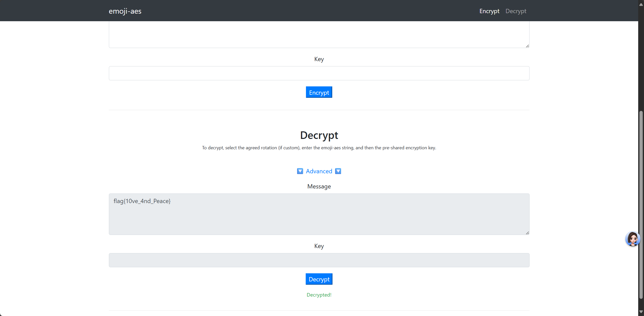Expand the Advanced options section
This screenshot has height=316, width=644.
(319, 171)
